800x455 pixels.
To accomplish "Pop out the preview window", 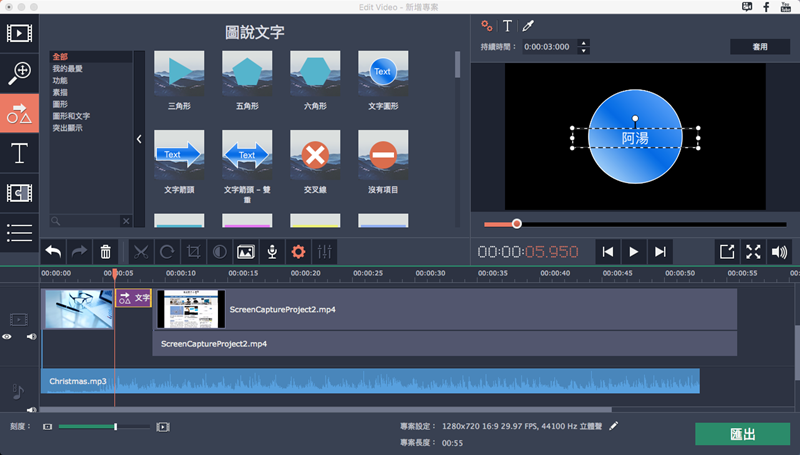I will [x=728, y=252].
